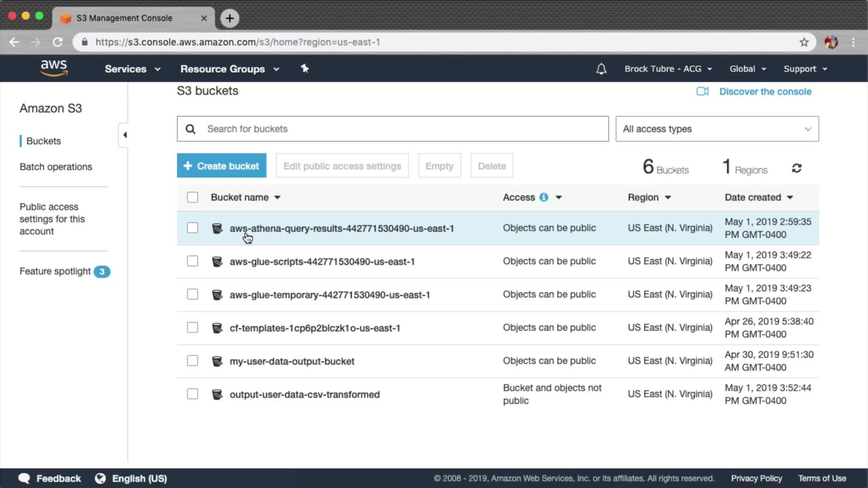Refresh the bucket list with refresh icon

pyautogui.click(x=797, y=168)
